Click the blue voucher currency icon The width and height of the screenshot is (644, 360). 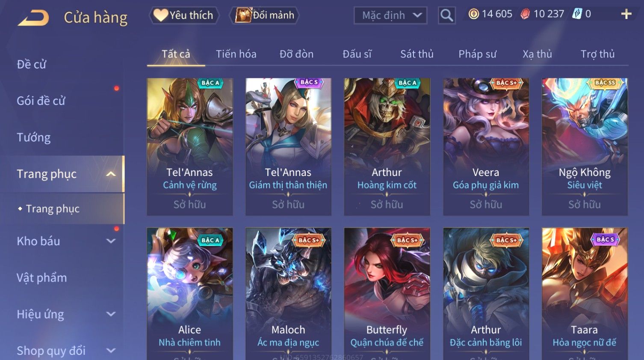577,14
